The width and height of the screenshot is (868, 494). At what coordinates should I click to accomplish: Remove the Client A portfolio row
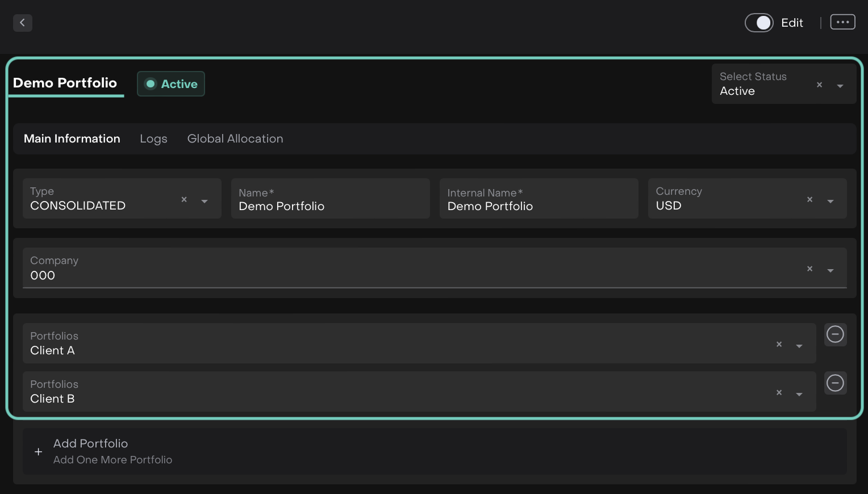pyautogui.click(x=835, y=334)
